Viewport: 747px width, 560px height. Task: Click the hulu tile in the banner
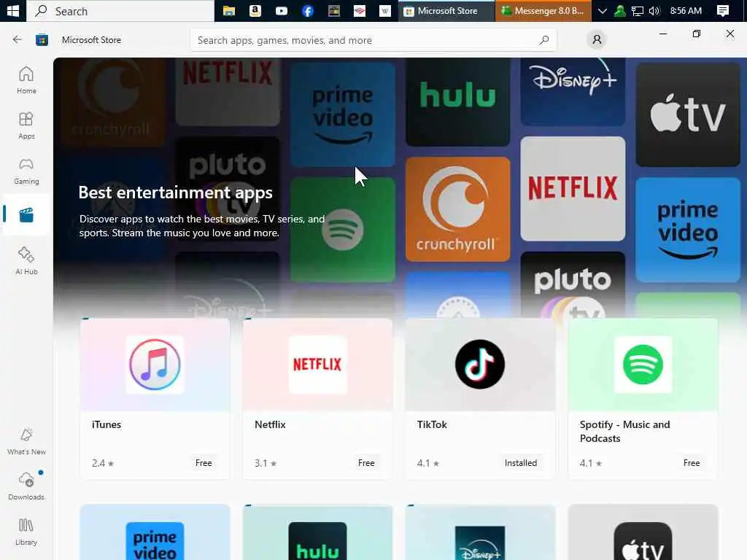point(457,102)
